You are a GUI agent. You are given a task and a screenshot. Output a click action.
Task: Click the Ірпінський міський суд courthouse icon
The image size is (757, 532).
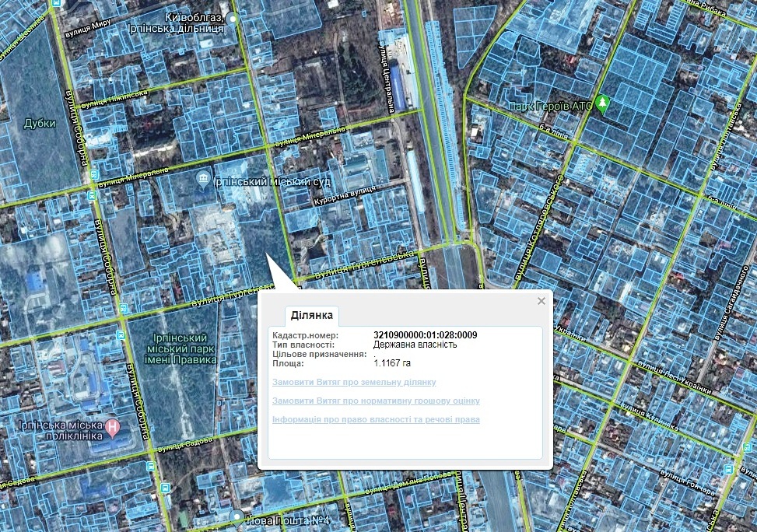pos(202,180)
